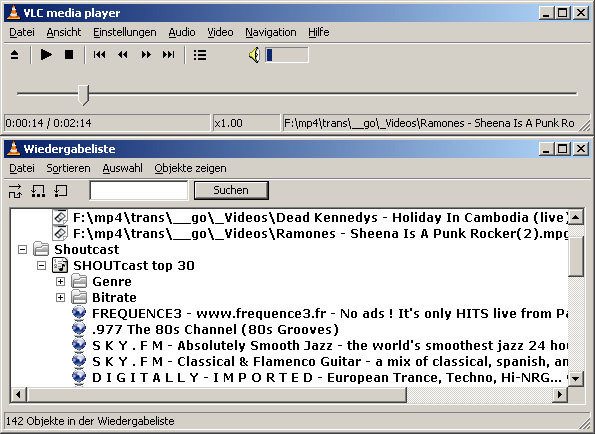Screen dimensions: 595x434
Task: Click the Genre folder icon
Action: point(79,281)
